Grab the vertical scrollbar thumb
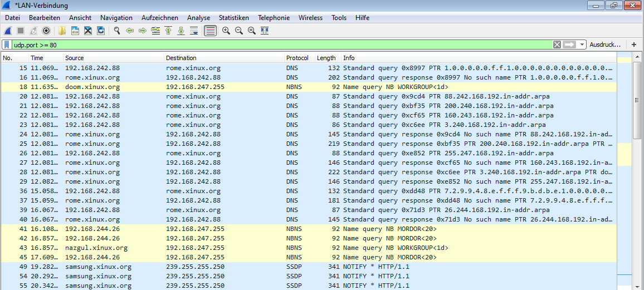 coord(637,100)
